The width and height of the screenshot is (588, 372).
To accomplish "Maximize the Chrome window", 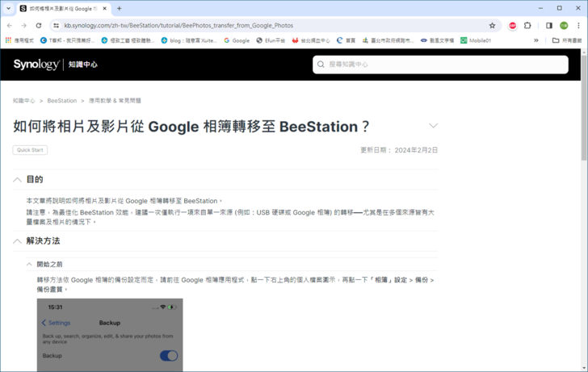I will (x=559, y=8).
